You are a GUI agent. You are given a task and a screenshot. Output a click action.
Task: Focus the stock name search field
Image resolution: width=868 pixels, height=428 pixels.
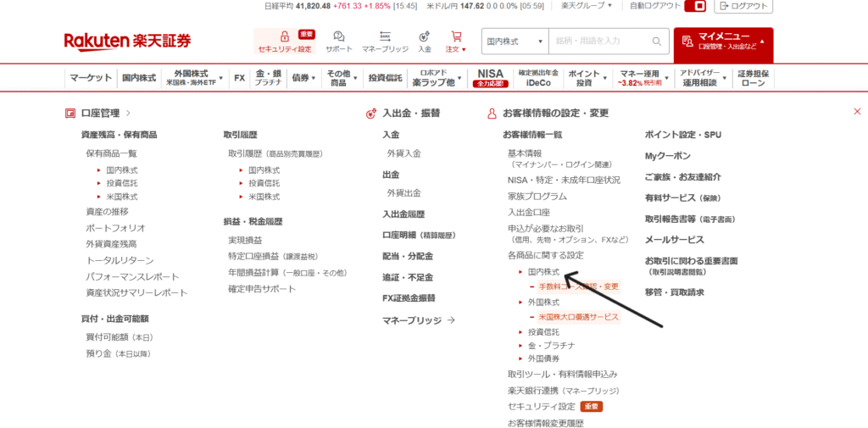click(601, 42)
